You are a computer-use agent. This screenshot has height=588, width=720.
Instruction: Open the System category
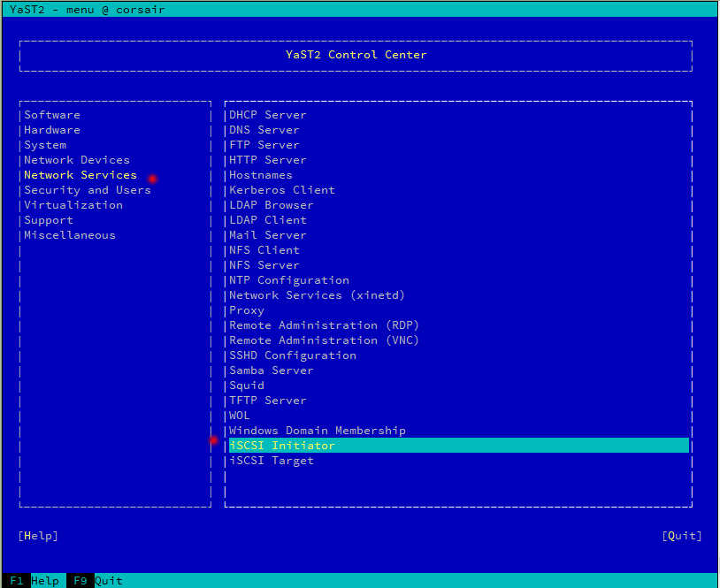[45, 145]
